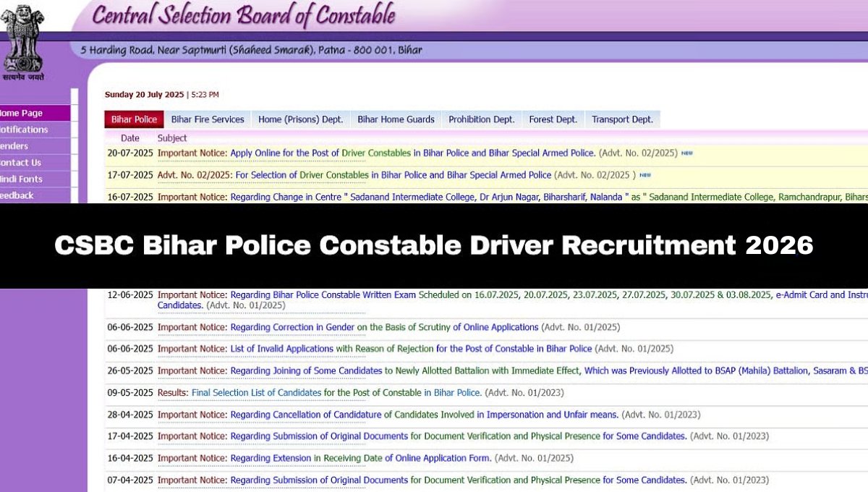This screenshot has width=868, height=492.
Task: Open the Contact Us page
Action: [22, 163]
